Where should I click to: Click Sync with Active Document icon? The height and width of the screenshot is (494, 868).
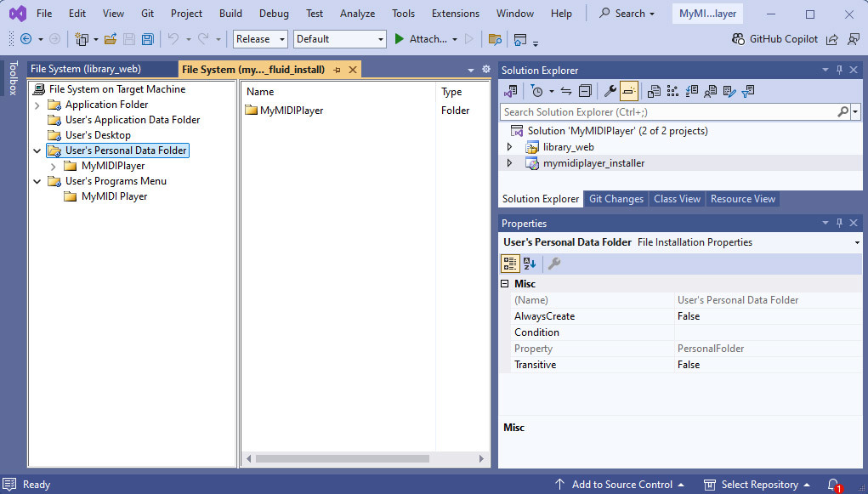tap(565, 91)
